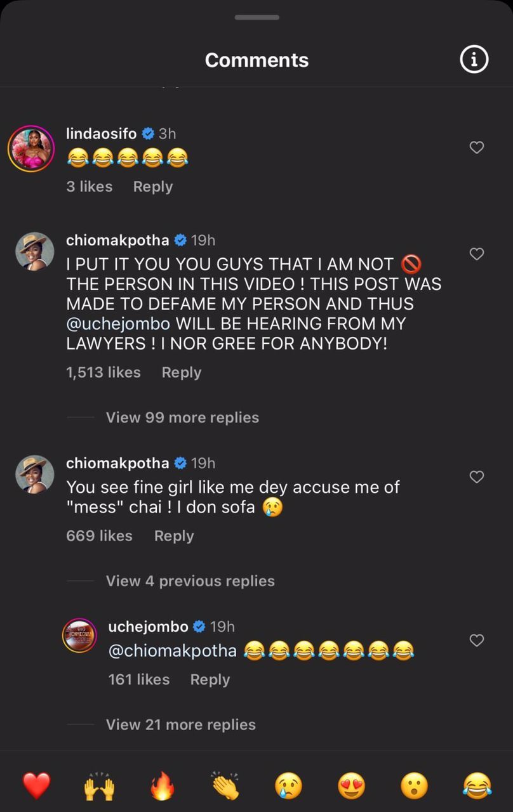Like chiomakpotha's all-caps lawyers comment
The height and width of the screenshot is (812, 513).
476,254
